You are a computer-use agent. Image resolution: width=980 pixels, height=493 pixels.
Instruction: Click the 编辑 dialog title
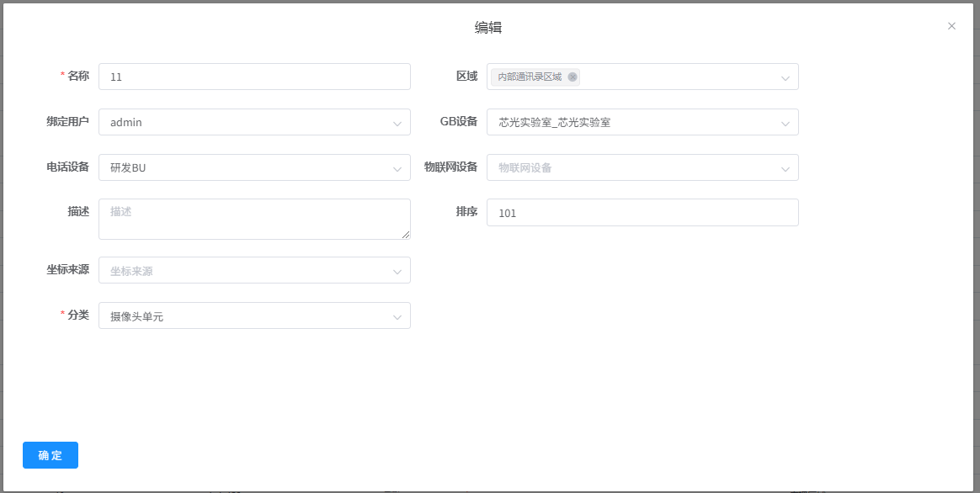coord(488,27)
